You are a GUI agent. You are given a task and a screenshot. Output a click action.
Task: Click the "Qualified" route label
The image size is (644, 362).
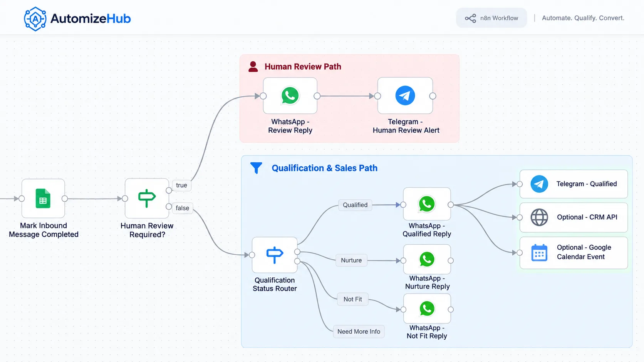point(355,205)
